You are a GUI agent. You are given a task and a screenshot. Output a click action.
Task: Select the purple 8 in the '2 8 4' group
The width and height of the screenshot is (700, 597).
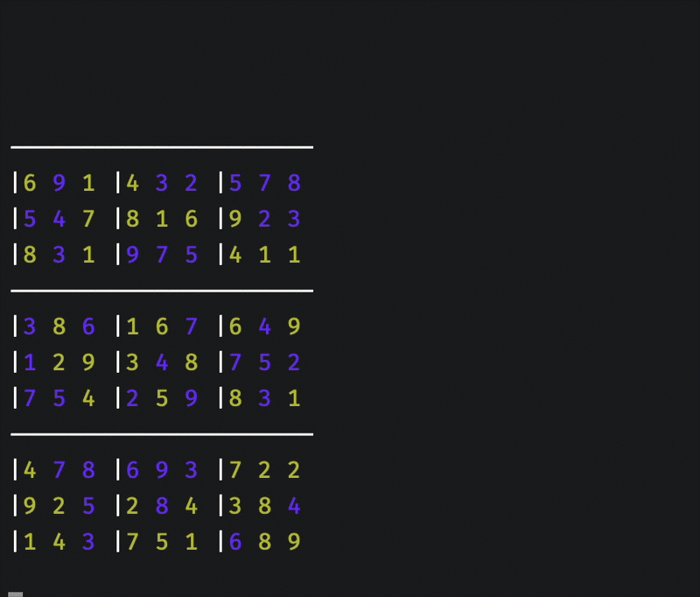(x=162, y=506)
